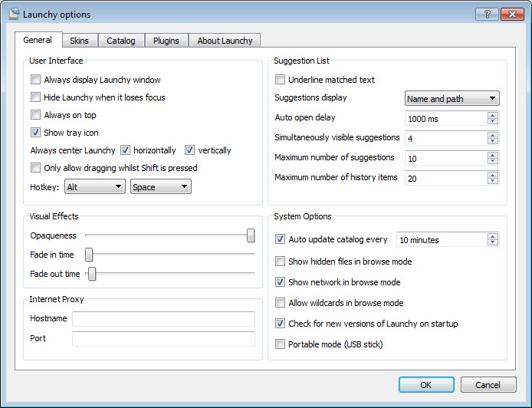The image size is (532, 408).
Task: Close the Launchy options dialog
Action: [512, 15]
